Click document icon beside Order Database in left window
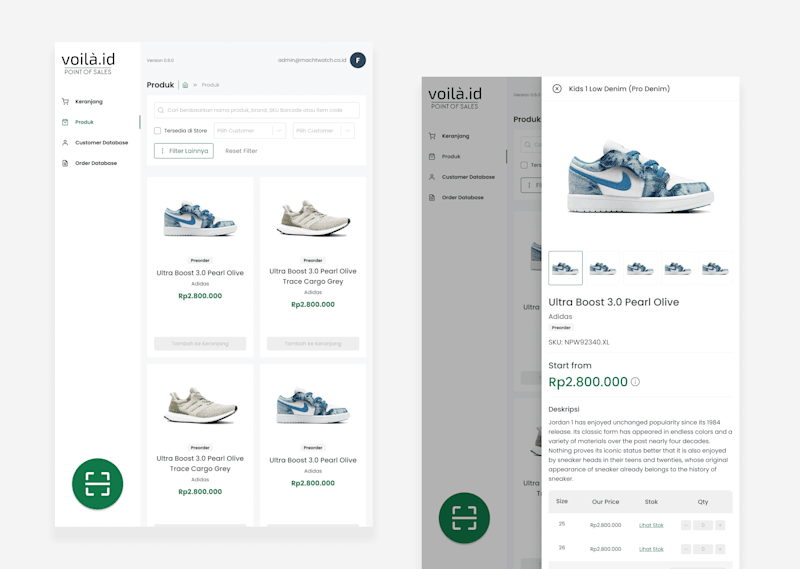This screenshot has height=569, width=800. [65, 163]
